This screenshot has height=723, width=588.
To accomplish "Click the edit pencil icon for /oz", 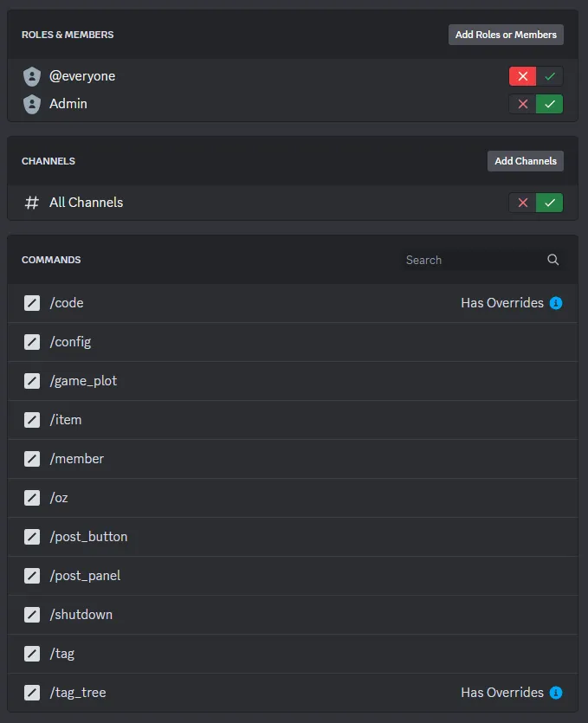I will click(32, 498).
